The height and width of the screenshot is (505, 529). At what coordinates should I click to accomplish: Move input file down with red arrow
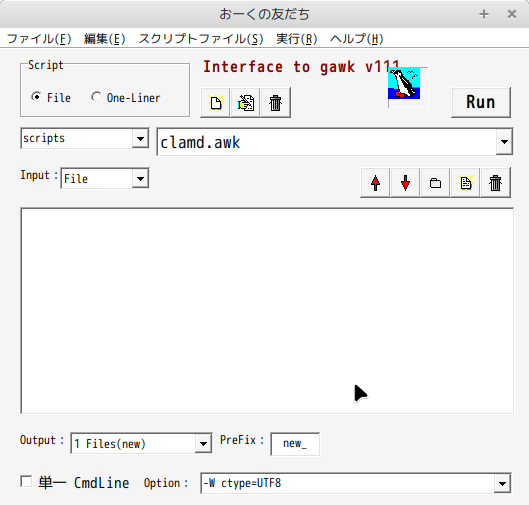point(405,183)
